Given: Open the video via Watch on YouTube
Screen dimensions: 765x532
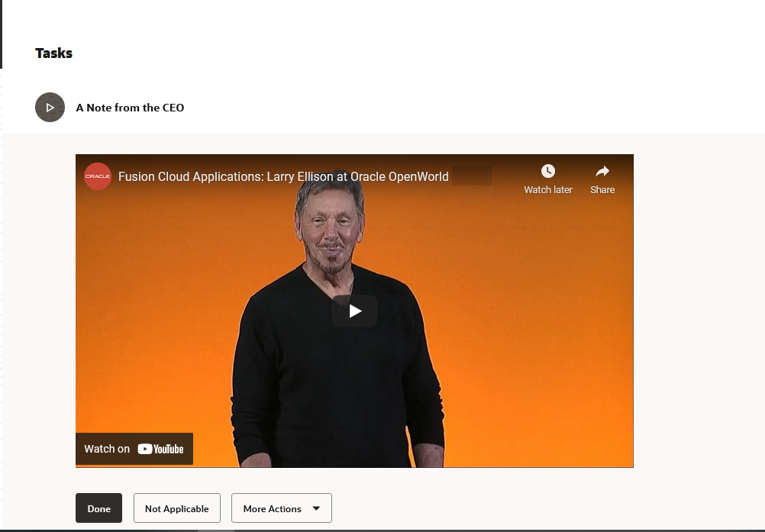Looking at the screenshot, I should coord(134,449).
